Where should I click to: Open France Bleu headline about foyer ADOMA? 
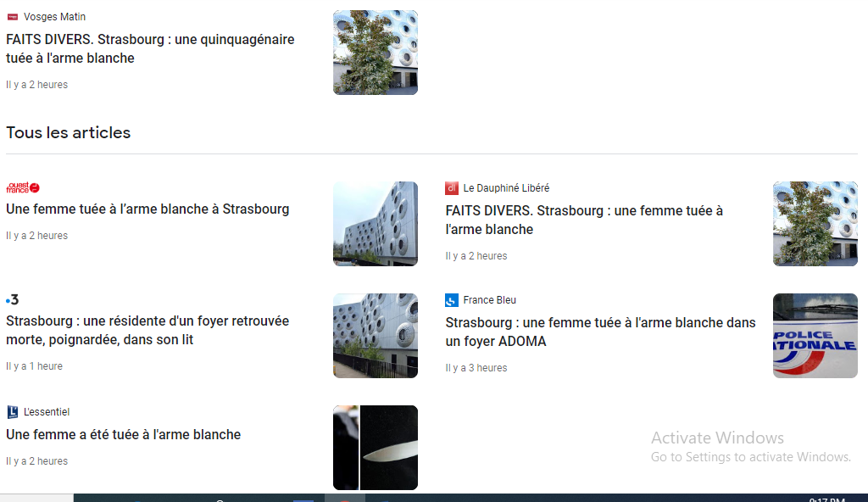pos(601,332)
